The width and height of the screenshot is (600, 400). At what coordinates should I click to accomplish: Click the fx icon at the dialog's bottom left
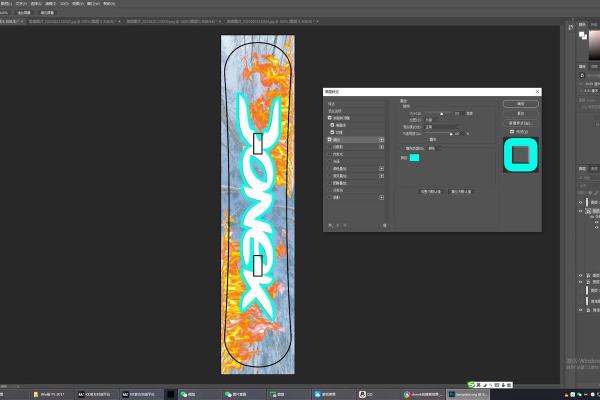329,225
